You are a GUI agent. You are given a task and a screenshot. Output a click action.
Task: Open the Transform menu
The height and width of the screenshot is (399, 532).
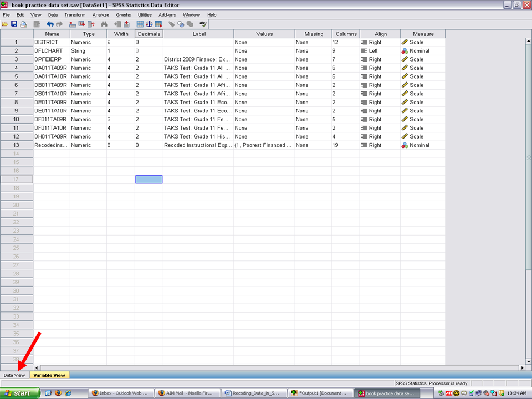[x=74, y=15]
